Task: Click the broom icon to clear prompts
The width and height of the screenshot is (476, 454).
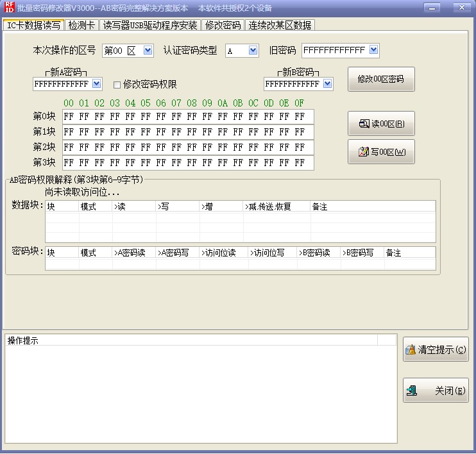Action: pos(411,349)
